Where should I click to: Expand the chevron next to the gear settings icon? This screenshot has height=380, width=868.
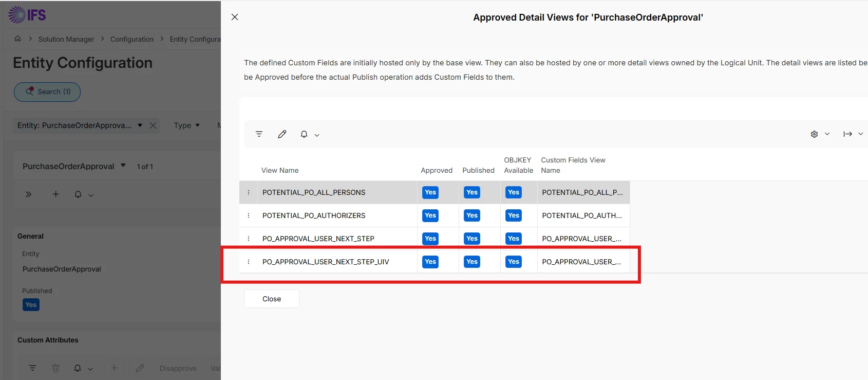[x=827, y=134]
